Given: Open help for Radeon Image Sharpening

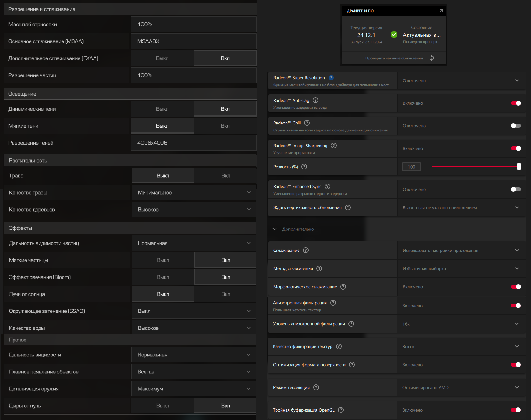Looking at the screenshot, I should tap(334, 146).
